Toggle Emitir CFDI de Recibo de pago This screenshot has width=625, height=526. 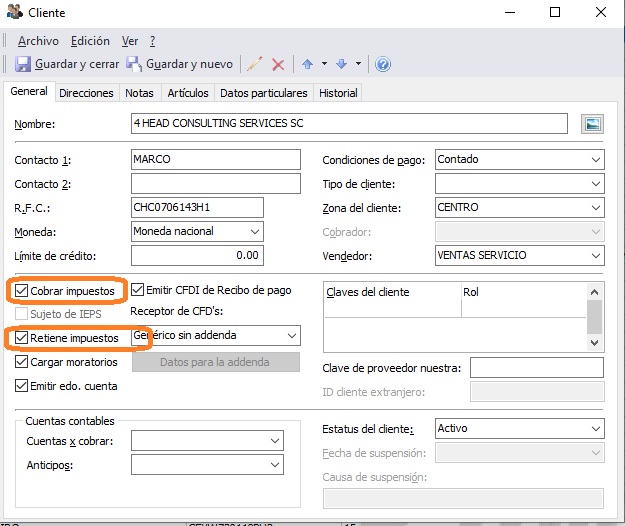click(x=138, y=290)
